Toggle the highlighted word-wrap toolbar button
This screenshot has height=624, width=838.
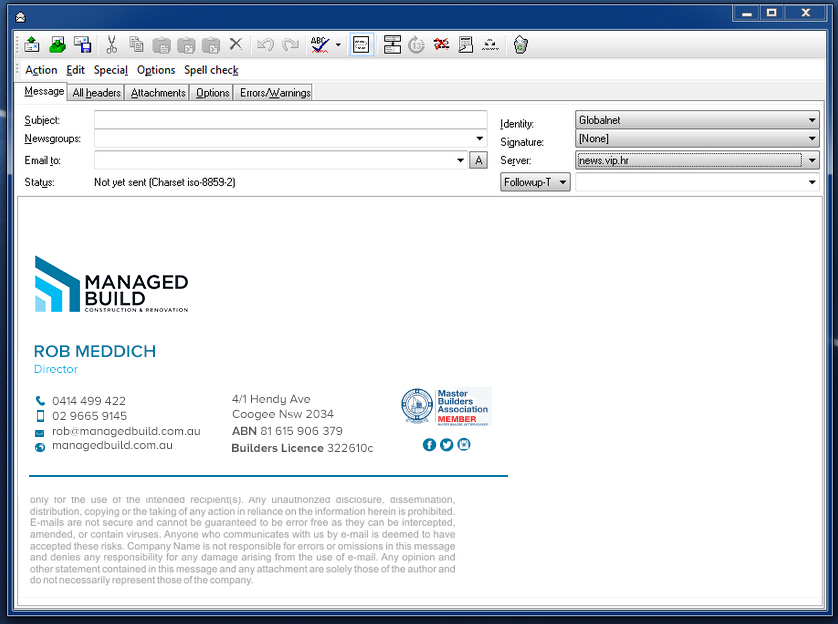[361, 45]
